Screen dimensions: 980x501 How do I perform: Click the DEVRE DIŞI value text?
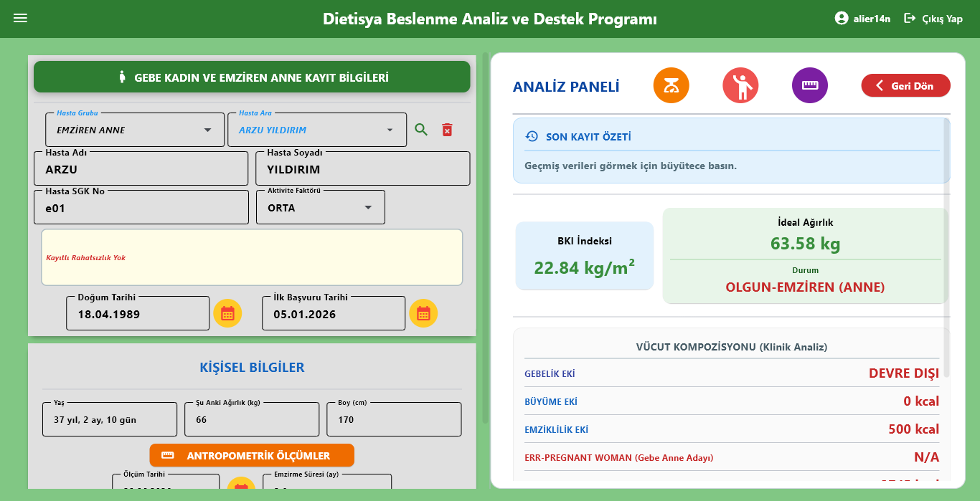pos(904,373)
